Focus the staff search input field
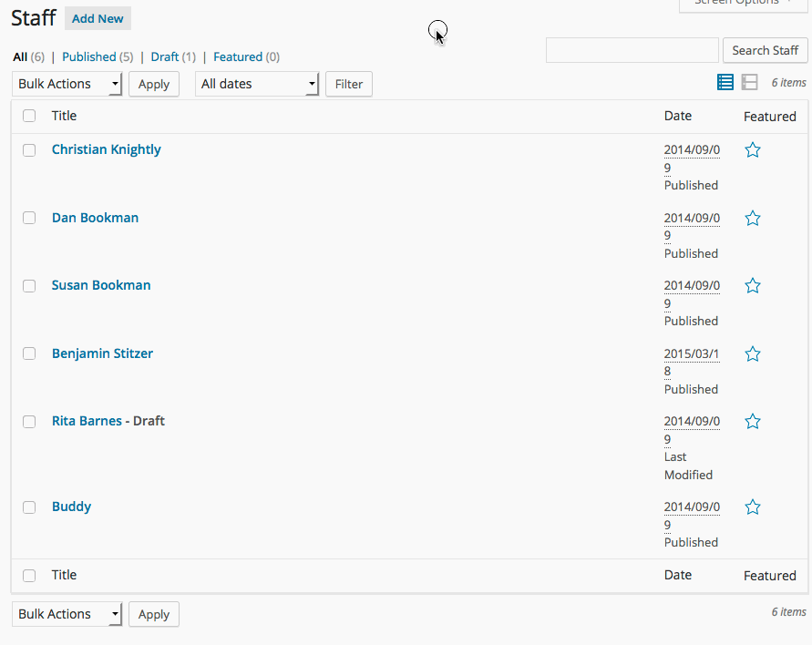The height and width of the screenshot is (645, 812). coord(632,50)
